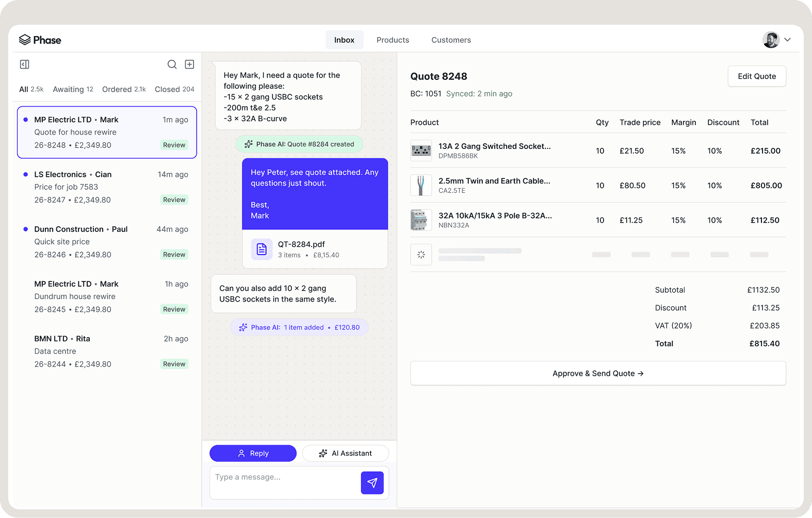This screenshot has width=812, height=518.
Task: Click the user avatar photo
Action: coord(771,40)
